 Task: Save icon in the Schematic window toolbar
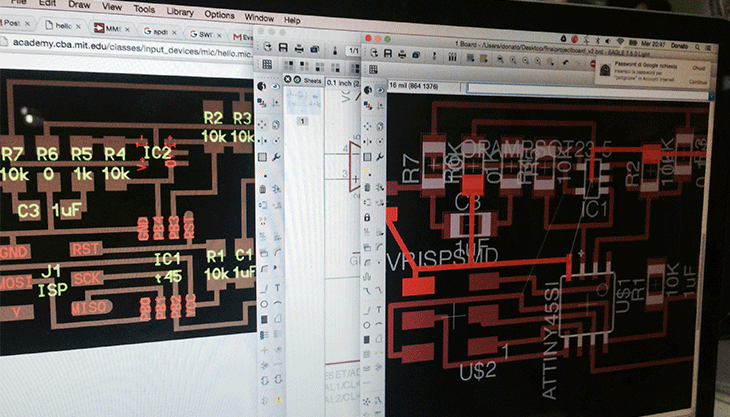[x=283, y=47]
